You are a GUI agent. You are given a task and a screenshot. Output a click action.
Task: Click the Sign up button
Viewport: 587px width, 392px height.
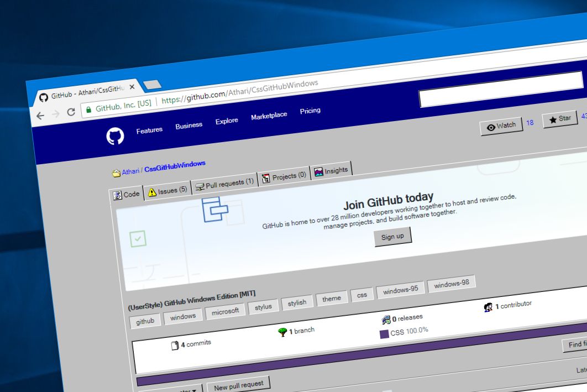pyautogui.click(x=392, y=237)
